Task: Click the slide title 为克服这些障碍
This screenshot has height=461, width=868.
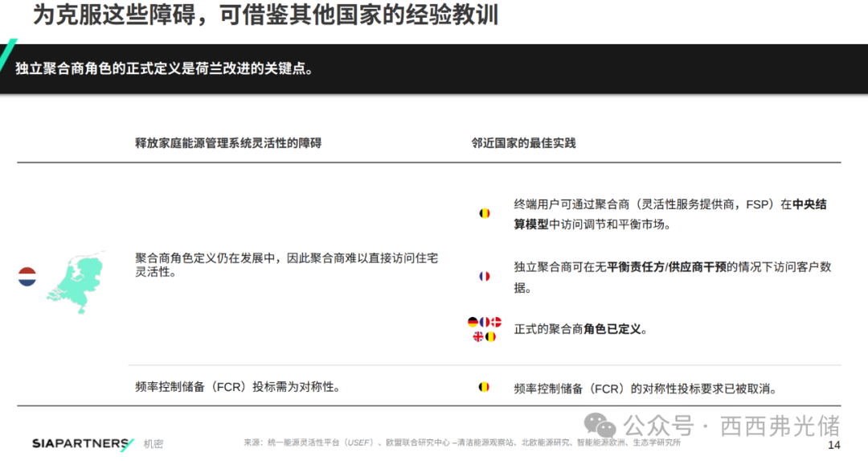Action: (x=265, y=16)
